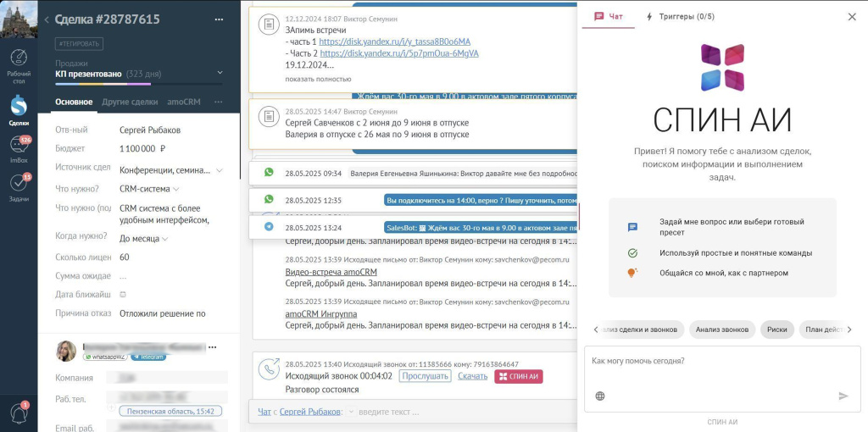Open calendar icon in Дата ближайш field
The image size is (868, 432).
tap(123, 294)
